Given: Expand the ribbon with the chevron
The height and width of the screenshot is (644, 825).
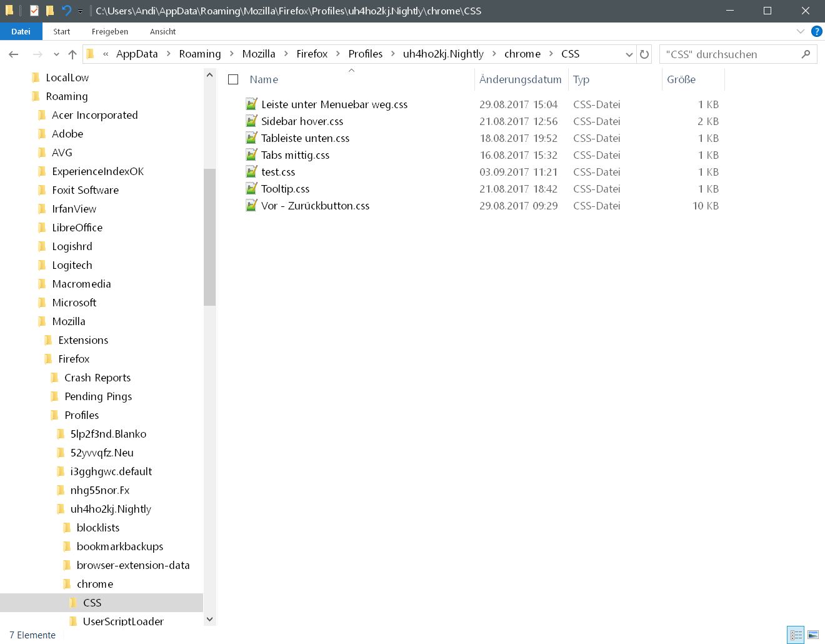Looking at the screenshot, I should (x=800, y=31).
